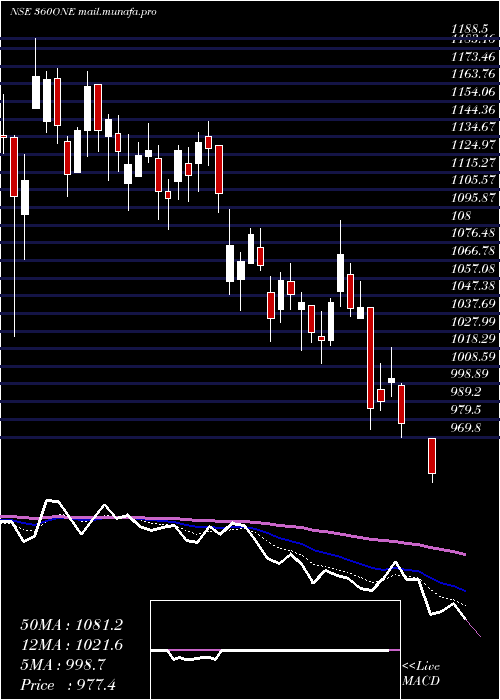Select the 989.2 price level label
This screenshot has width=500, height=700.
[467, 392]
